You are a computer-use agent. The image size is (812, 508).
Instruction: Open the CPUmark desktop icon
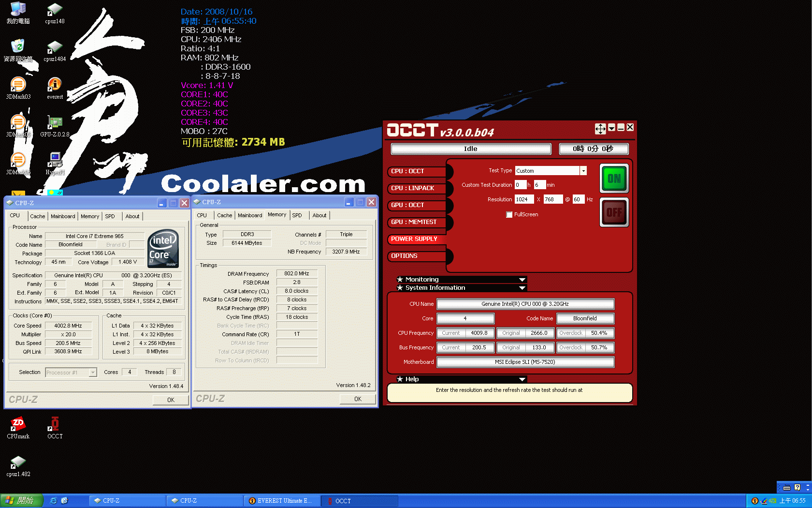pyautogui.click(x=18, y=428)
